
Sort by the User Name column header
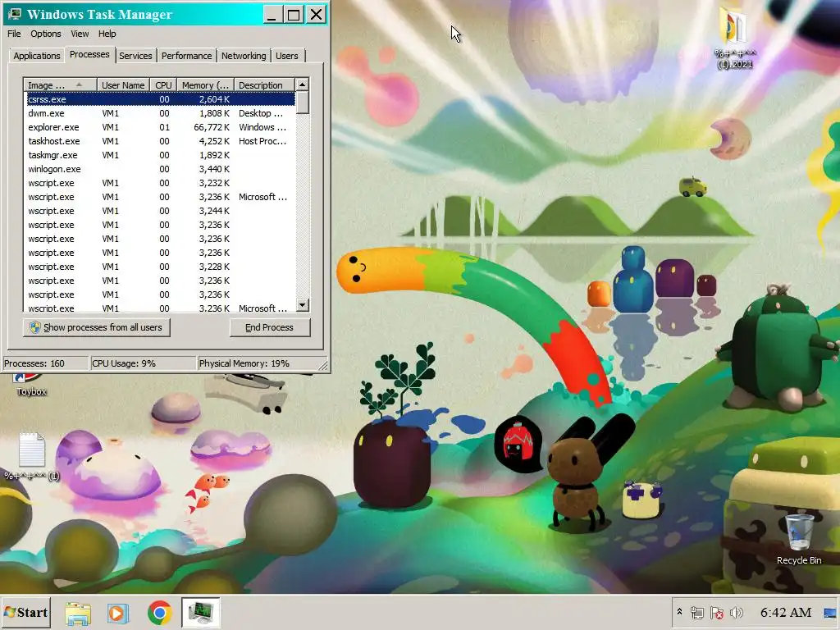coord(123,85)
